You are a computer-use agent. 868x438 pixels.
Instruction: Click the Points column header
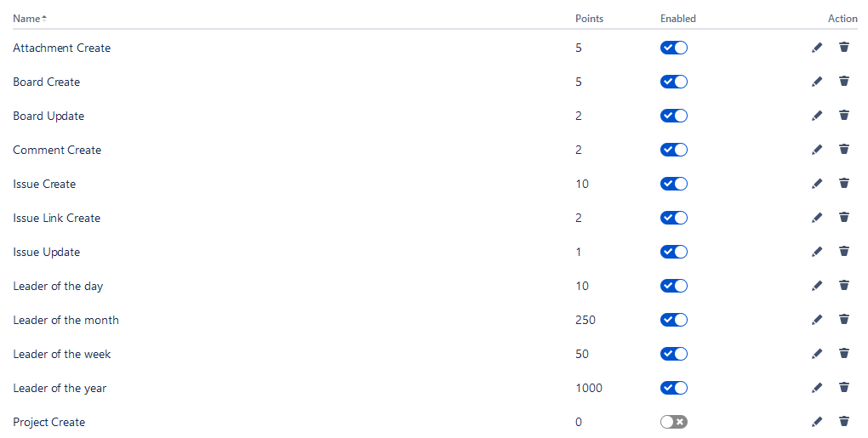coord(589,19)
